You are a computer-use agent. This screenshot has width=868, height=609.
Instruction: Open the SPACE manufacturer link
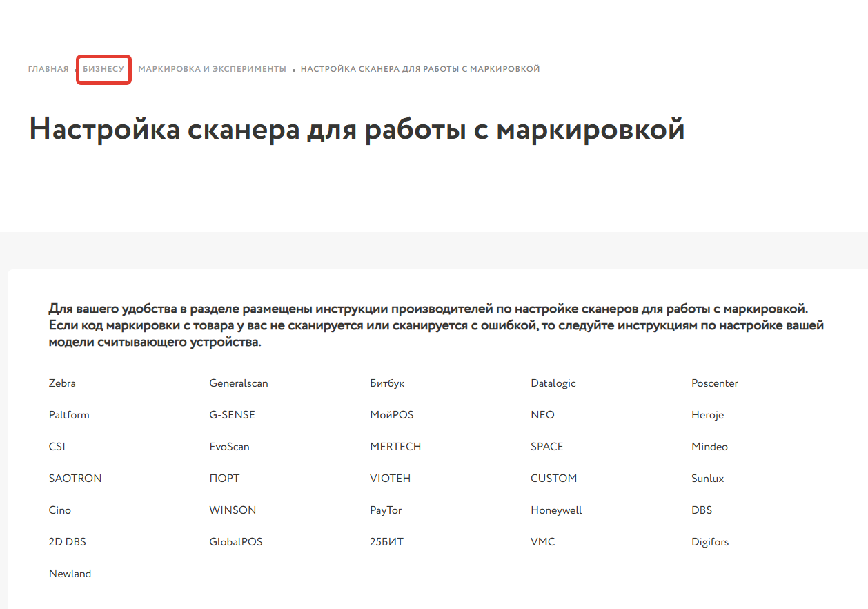coord(547,447)
